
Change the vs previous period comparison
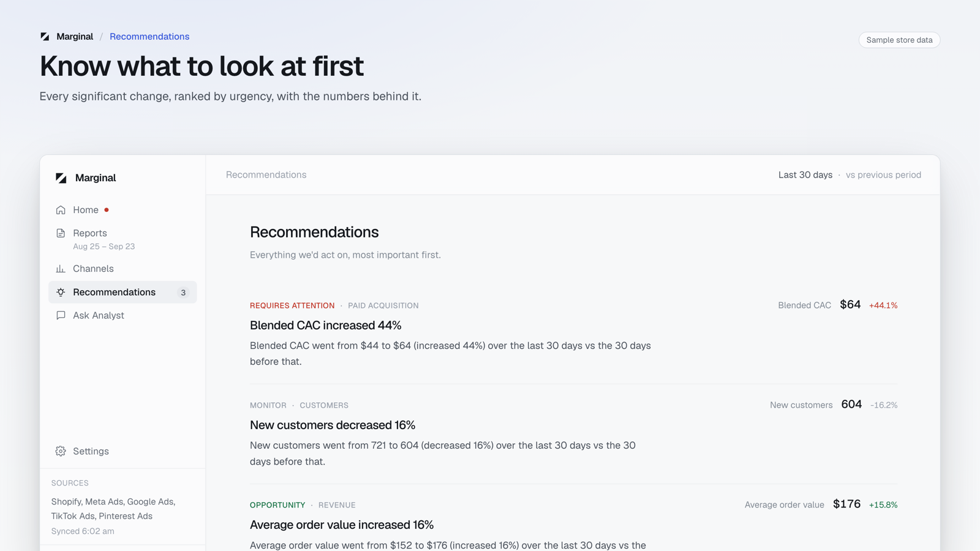pos(883,175)
